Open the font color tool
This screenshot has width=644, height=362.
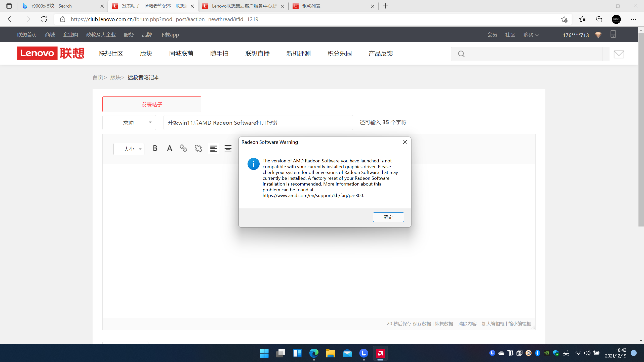[170, 148]
